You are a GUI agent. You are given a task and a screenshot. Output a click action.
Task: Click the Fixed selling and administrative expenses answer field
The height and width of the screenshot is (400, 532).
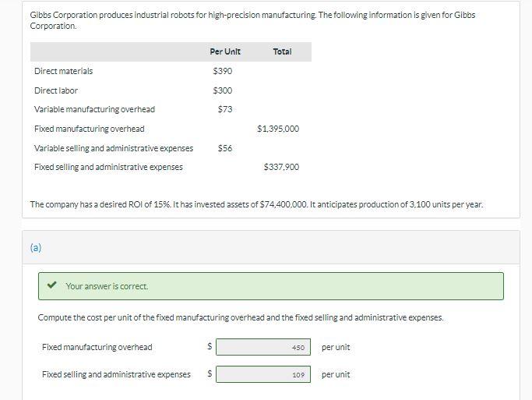coord(263,374)
